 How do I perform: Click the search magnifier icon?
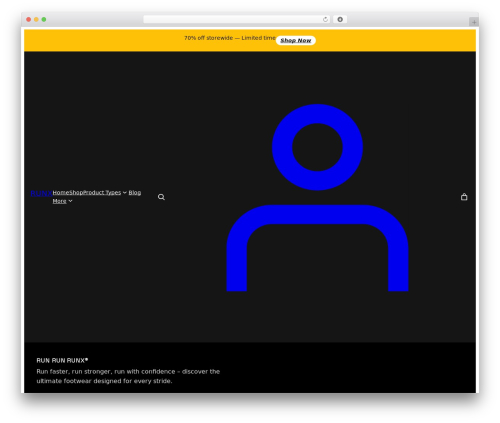161,197
